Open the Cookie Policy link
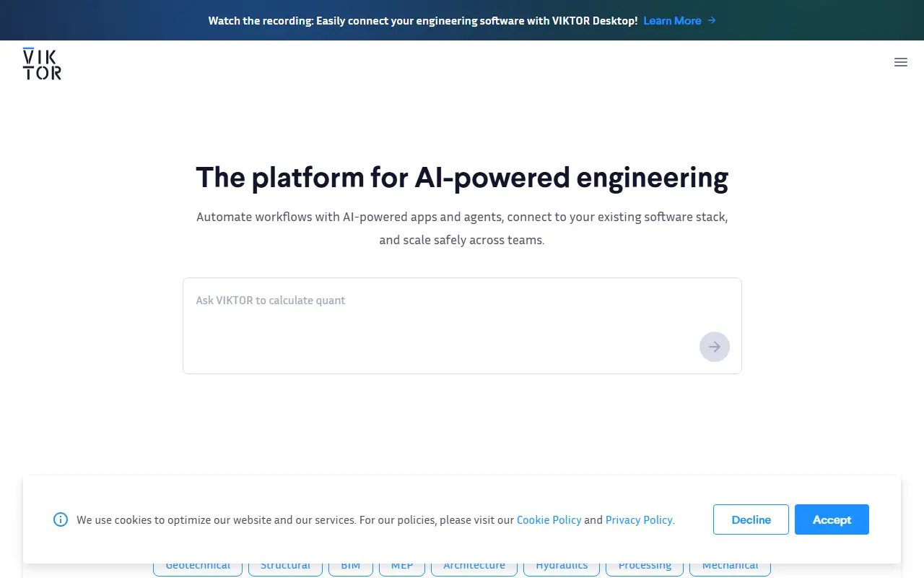Image resolution: width=924 pixels, height=578 pixels. [x=549, y=519]
